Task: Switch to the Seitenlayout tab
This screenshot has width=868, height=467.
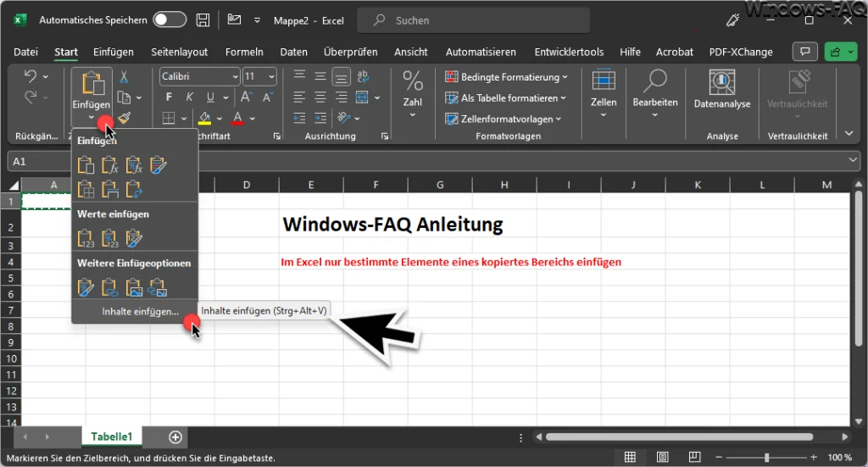Action: click(x=180, y=52)
